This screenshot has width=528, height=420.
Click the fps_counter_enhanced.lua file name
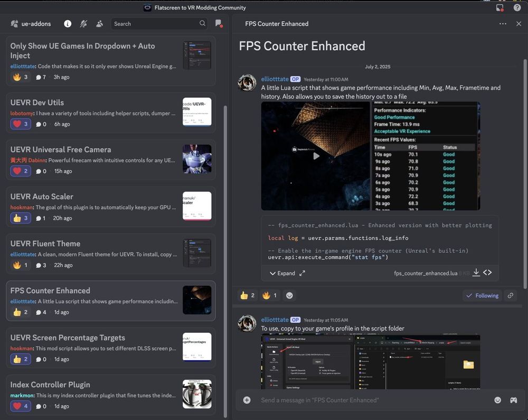click(426, 273)
